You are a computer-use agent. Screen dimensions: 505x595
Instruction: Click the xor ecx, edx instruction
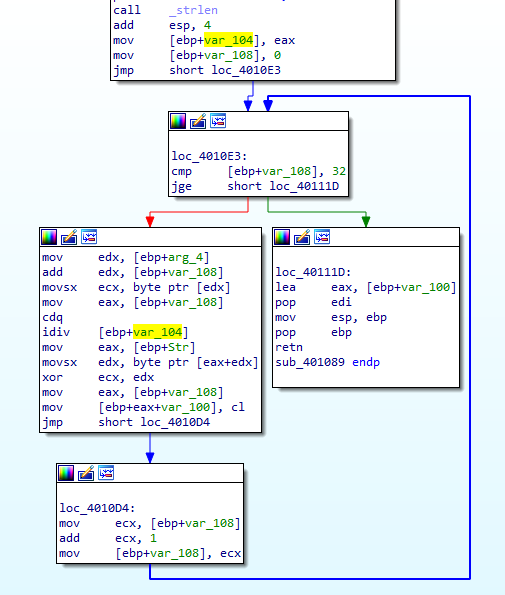point(98,377)
